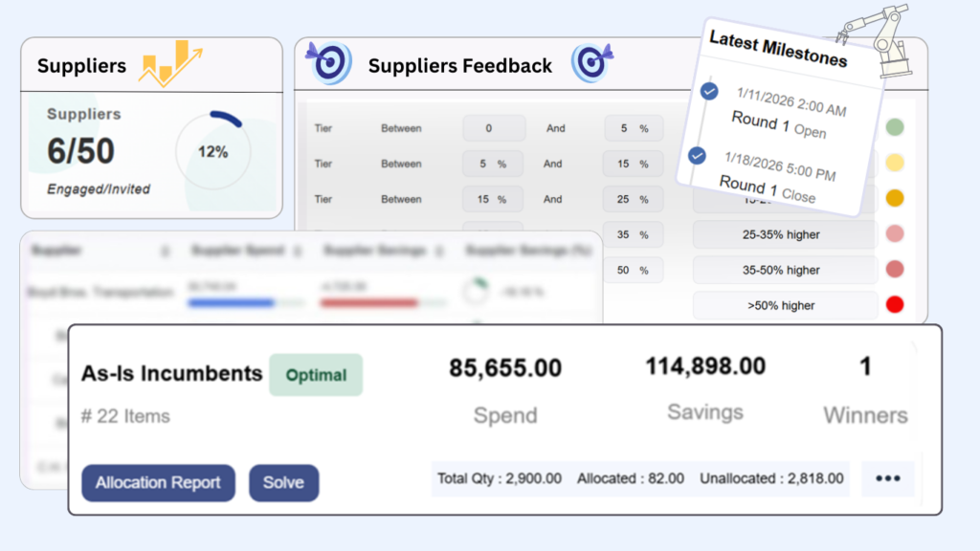Click the Optimal status badge

tap(316, 374)
